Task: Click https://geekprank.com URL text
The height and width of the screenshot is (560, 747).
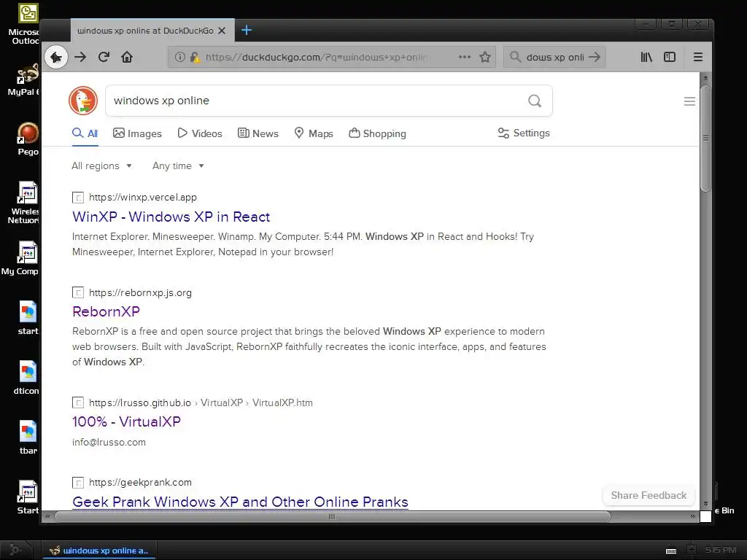Action: (x=140, y=483)
